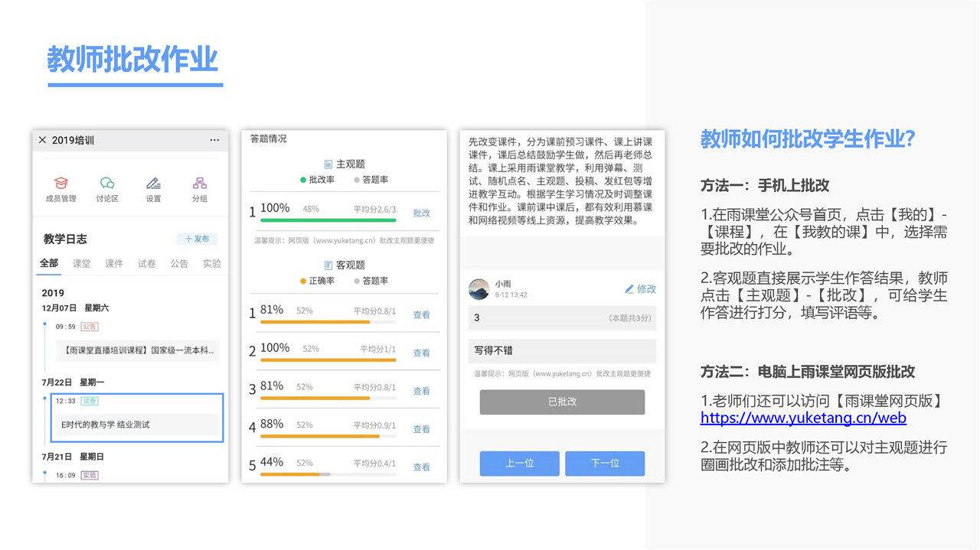Image resolution: width=980 pixels, height=550 pixels.
Task: Click the 12月07日 星期六 date label
Action: coord(75,308)
